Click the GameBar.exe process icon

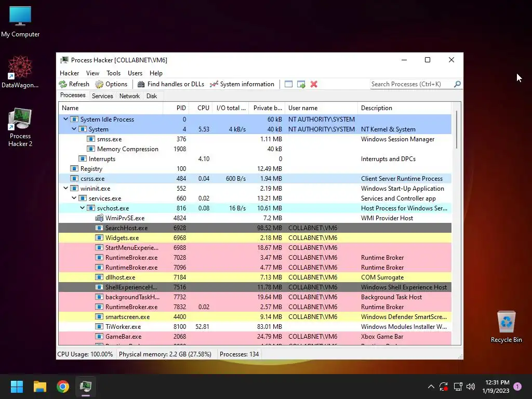[99, 336]
